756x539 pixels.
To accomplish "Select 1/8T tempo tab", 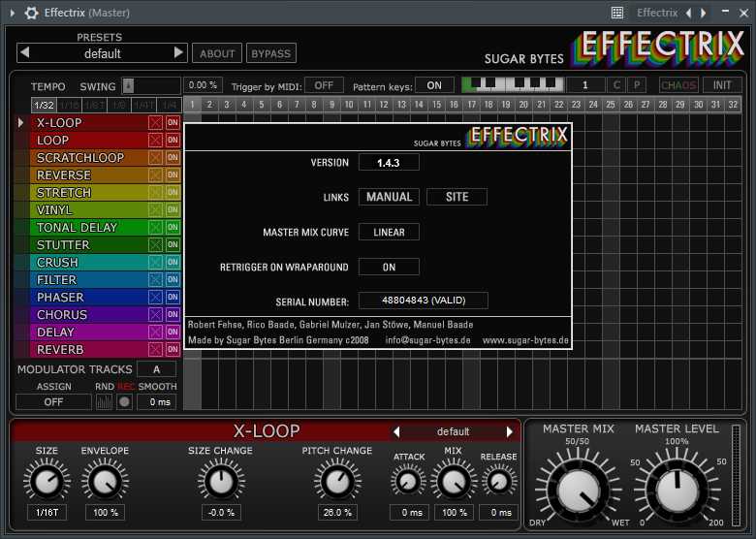I will point(94,105).
